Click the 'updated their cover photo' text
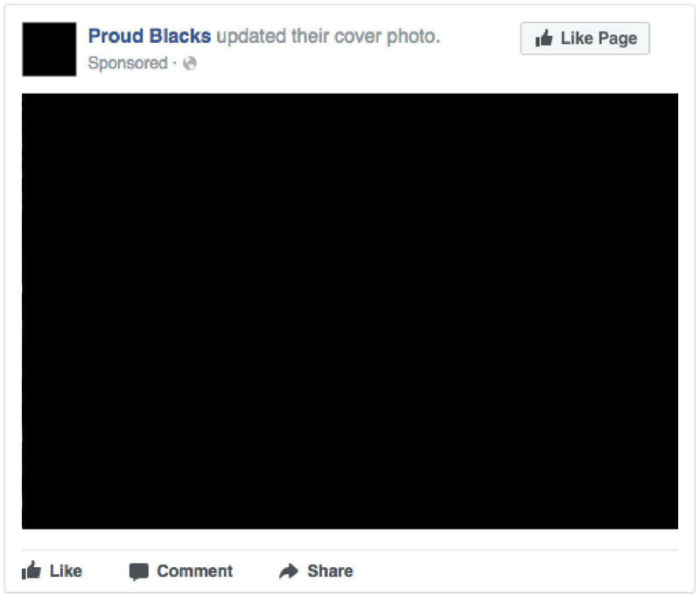Image resolution: width=700 pixels, height=603 pixels. click(x=328, y=36)
